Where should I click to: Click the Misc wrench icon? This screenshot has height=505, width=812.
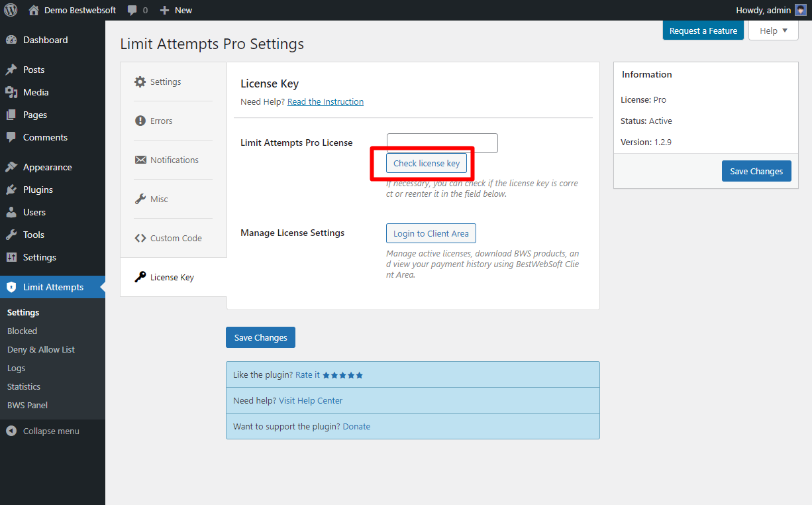coord(140,199)
